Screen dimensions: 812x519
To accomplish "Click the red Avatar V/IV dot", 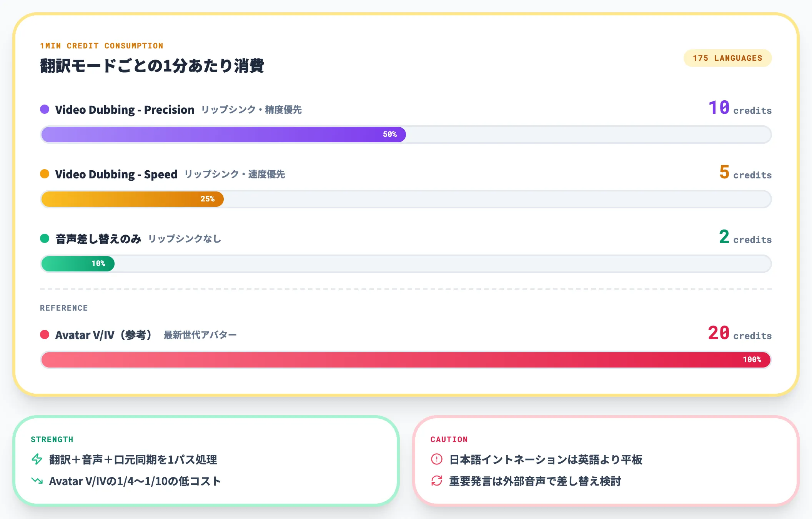I will [x=45, y=334].
